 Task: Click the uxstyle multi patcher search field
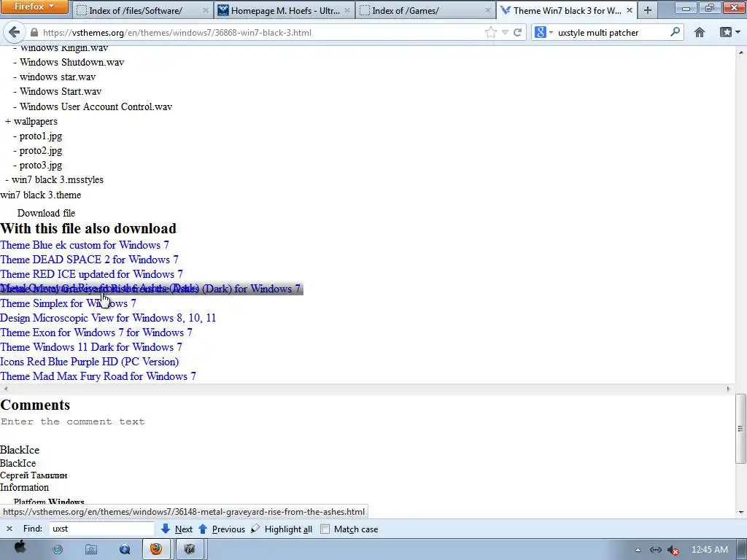click(x=612, y=32)
